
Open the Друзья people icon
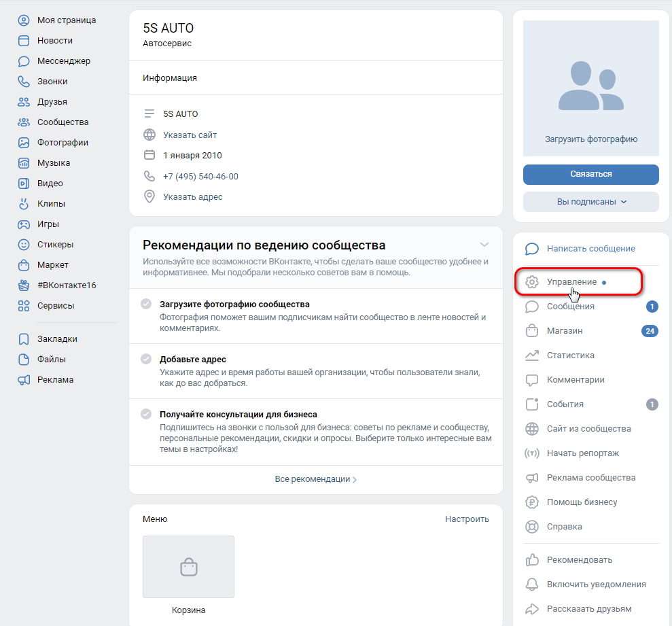[24, 102]
